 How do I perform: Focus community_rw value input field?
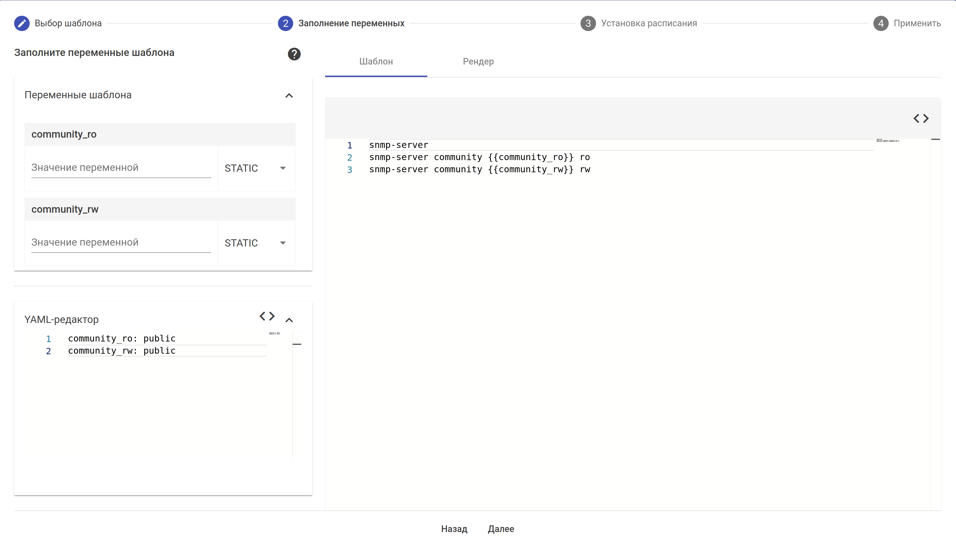pyautogui.click(x=121, y=242)
